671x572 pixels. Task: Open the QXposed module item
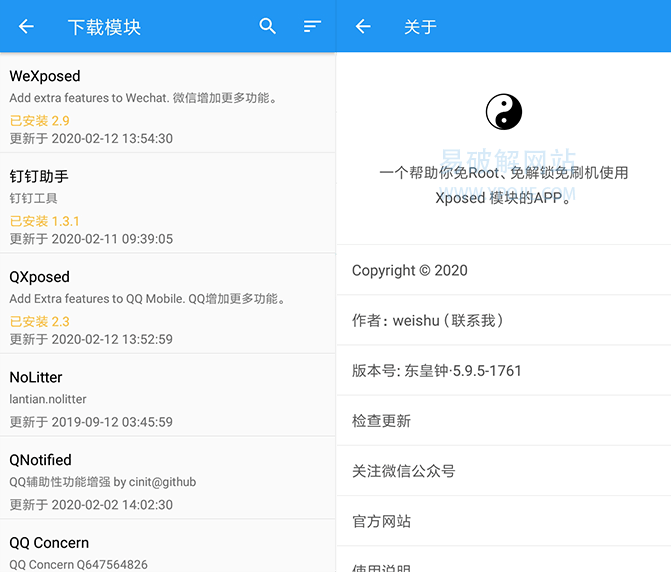tap(167, 303)
